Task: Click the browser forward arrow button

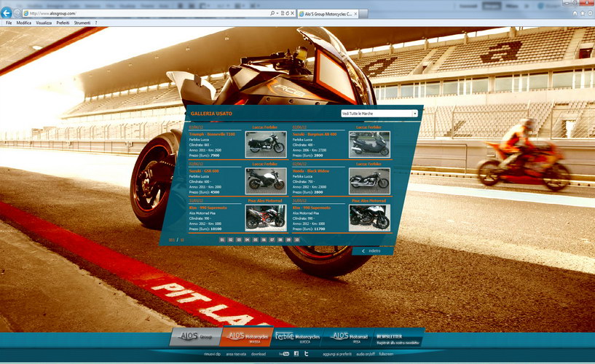Action: click(17, 13)
